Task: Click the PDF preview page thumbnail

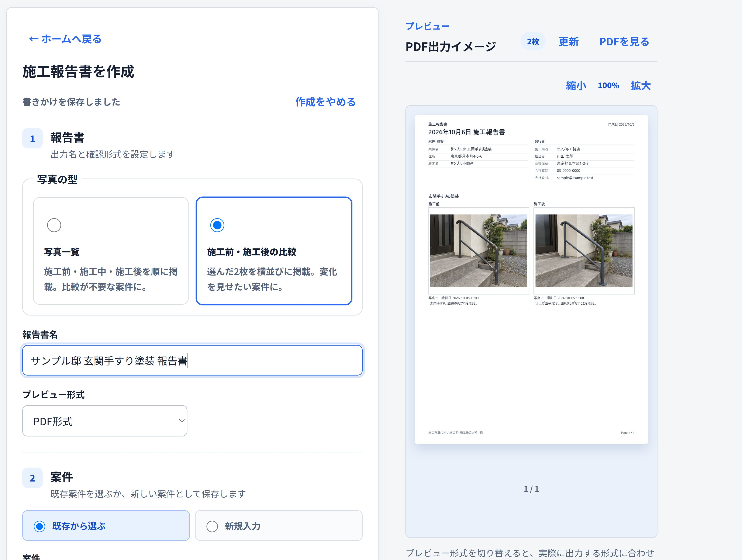Action: tap(531, 280)
